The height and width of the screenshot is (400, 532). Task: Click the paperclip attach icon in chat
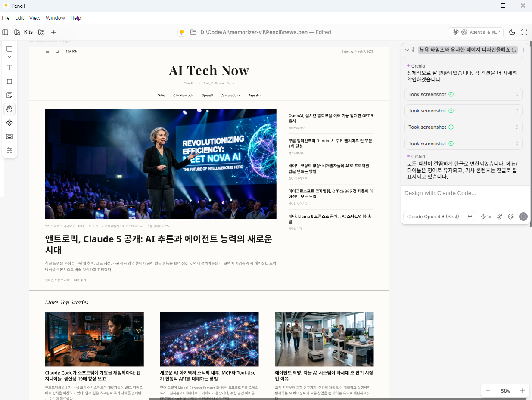500,217
